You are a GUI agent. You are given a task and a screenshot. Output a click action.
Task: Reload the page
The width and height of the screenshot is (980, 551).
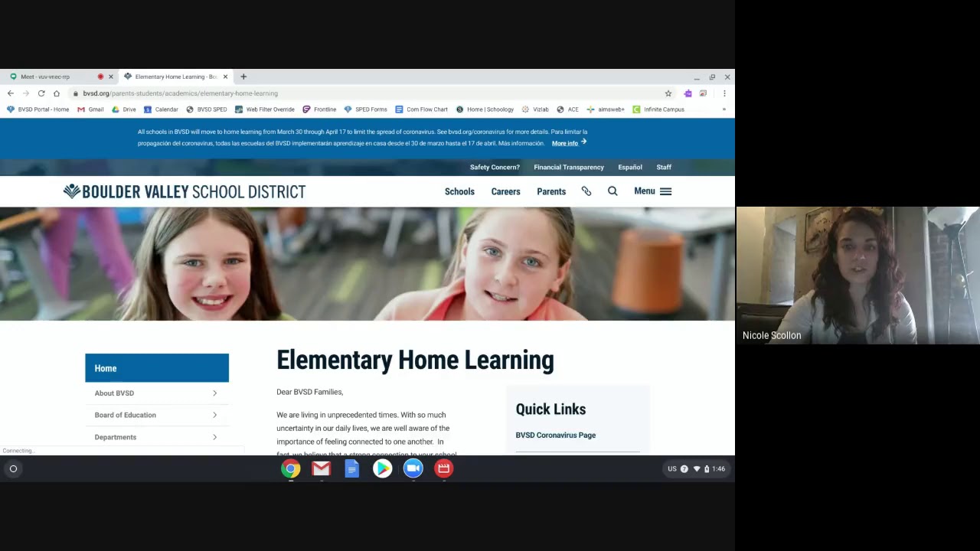41,93
